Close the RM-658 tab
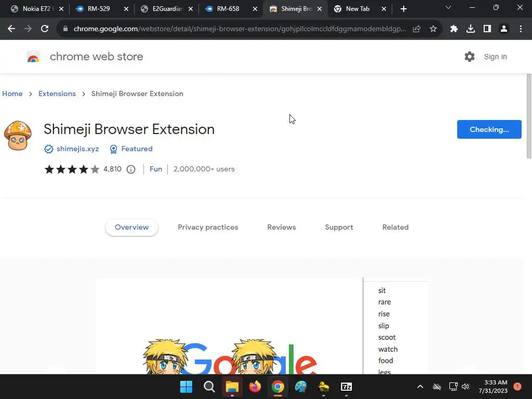 point(255,9)
